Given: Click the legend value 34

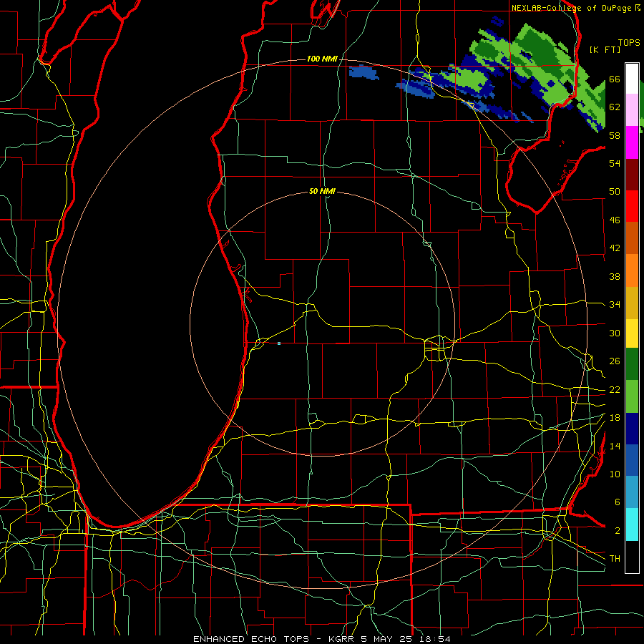Looking at the screenshot, I should [615, 305].
